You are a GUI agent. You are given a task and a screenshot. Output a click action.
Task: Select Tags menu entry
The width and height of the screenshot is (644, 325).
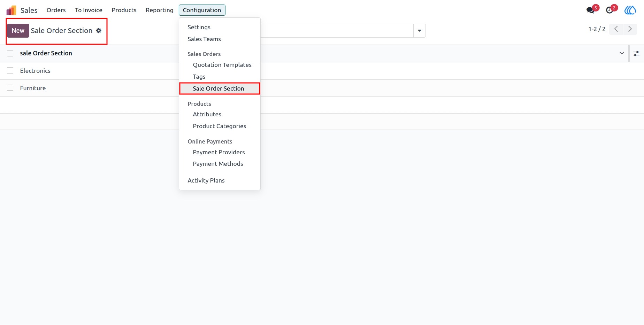pos(220,77)
